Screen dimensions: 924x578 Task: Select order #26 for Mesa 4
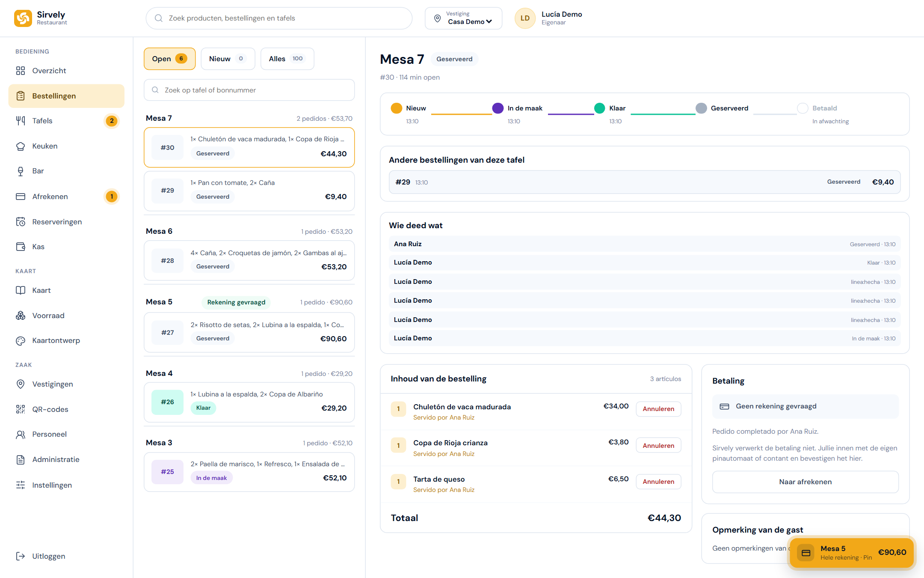(x=249, y=402)
